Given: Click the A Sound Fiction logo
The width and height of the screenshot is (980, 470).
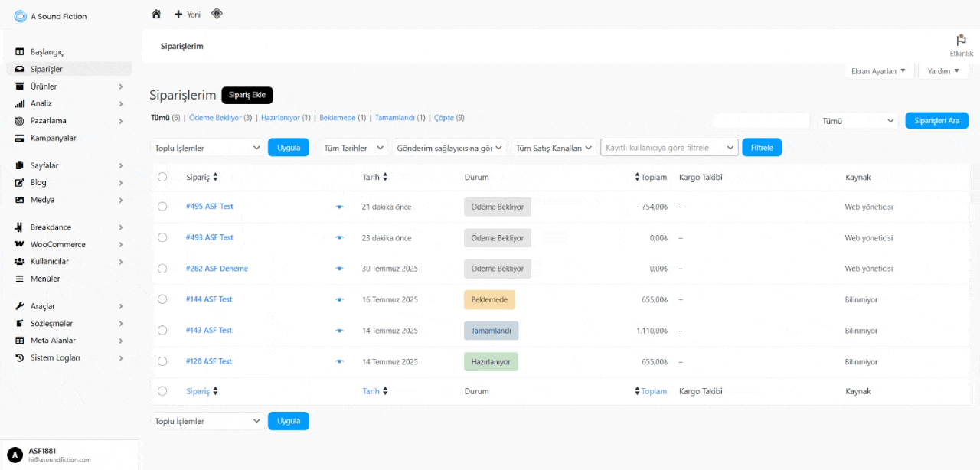Looking at the screenshot, I should [x=21, y=16].
